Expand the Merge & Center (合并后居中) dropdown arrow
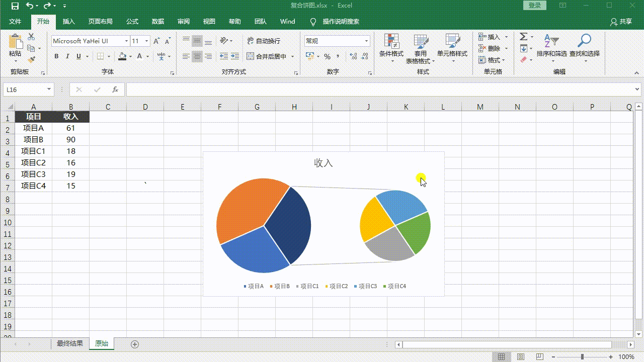Screen dimensions: 644x362 [292, 56]
